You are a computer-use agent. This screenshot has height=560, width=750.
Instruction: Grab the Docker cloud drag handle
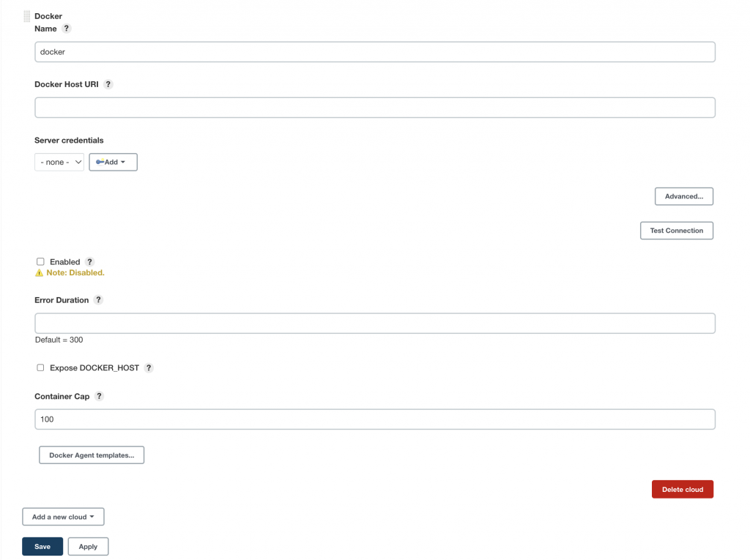[x=27, y=17]
